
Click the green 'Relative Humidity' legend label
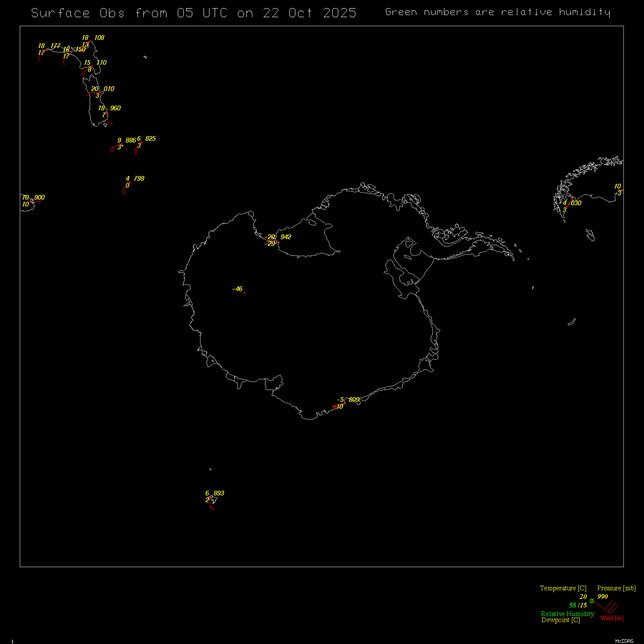coord(567,614)
